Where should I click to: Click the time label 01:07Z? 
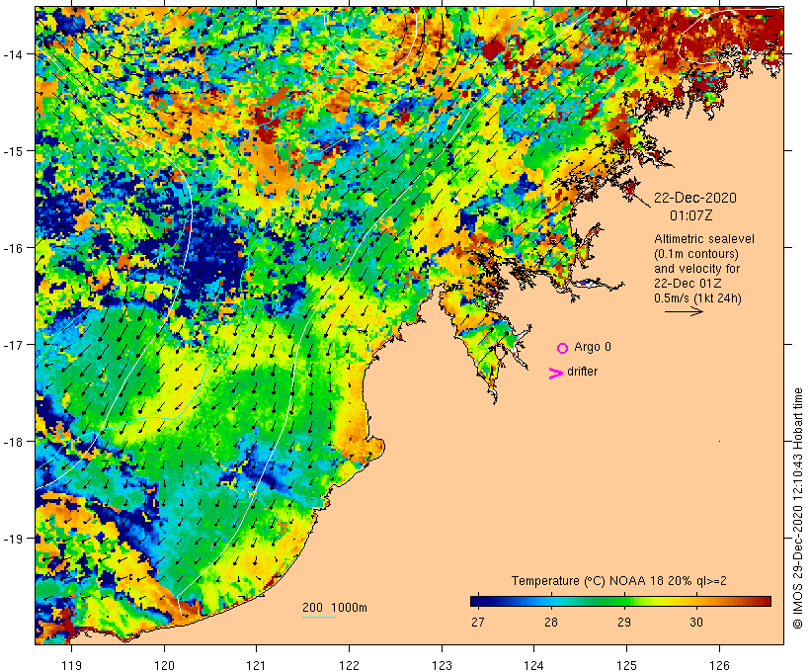[691, 215]
